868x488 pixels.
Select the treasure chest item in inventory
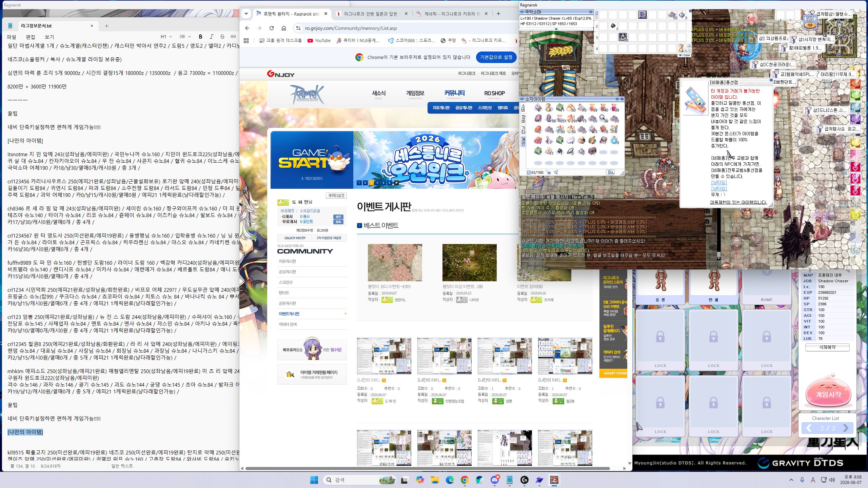(x=592, y=151)
